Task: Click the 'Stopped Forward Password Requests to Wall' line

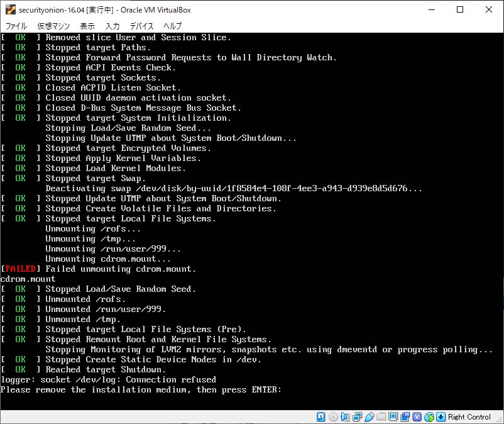Action: [x=191, y=58]
